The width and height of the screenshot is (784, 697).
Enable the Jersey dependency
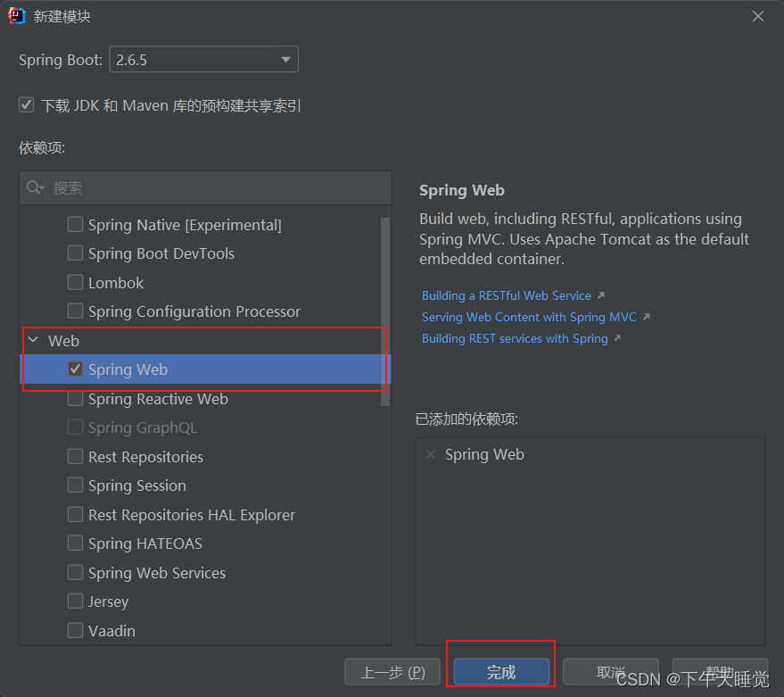[x=75, y=601]
